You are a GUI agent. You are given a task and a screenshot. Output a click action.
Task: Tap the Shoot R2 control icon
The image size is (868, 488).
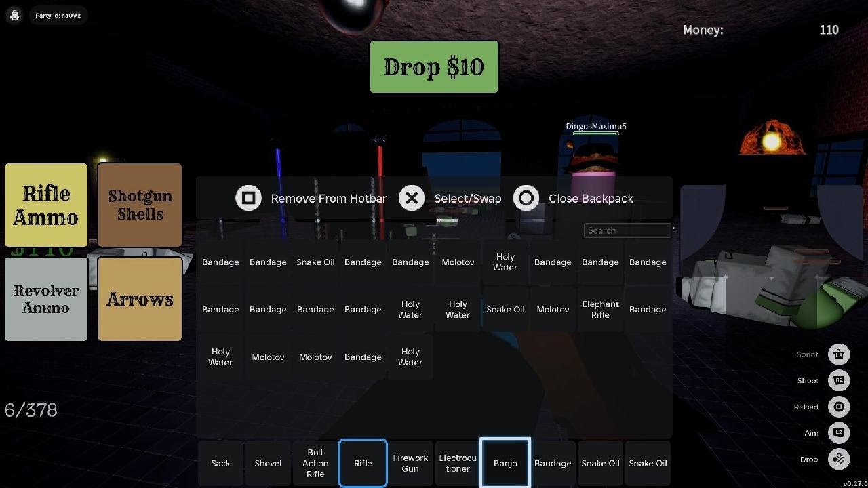pos(839,380)
